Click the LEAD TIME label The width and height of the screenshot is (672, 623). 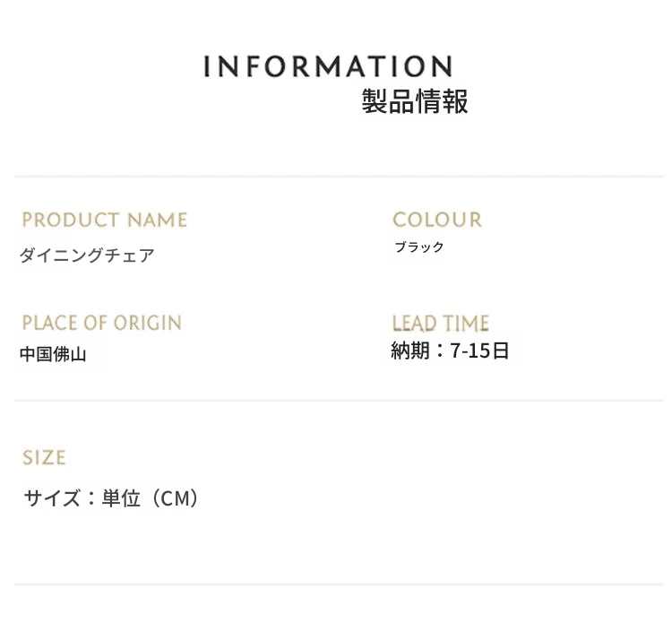click(x=441, y=324)
